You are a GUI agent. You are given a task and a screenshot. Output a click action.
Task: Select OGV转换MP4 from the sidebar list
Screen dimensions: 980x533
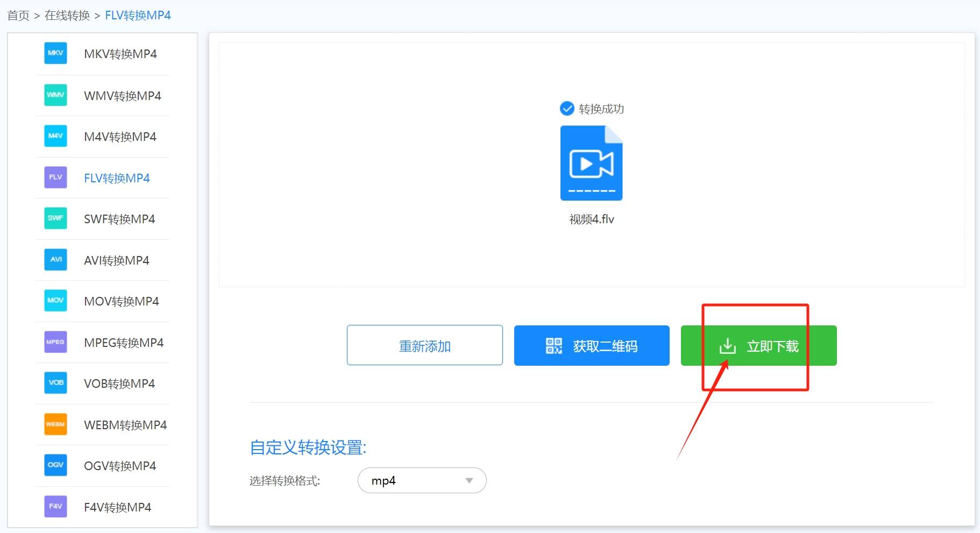point(55,465)
